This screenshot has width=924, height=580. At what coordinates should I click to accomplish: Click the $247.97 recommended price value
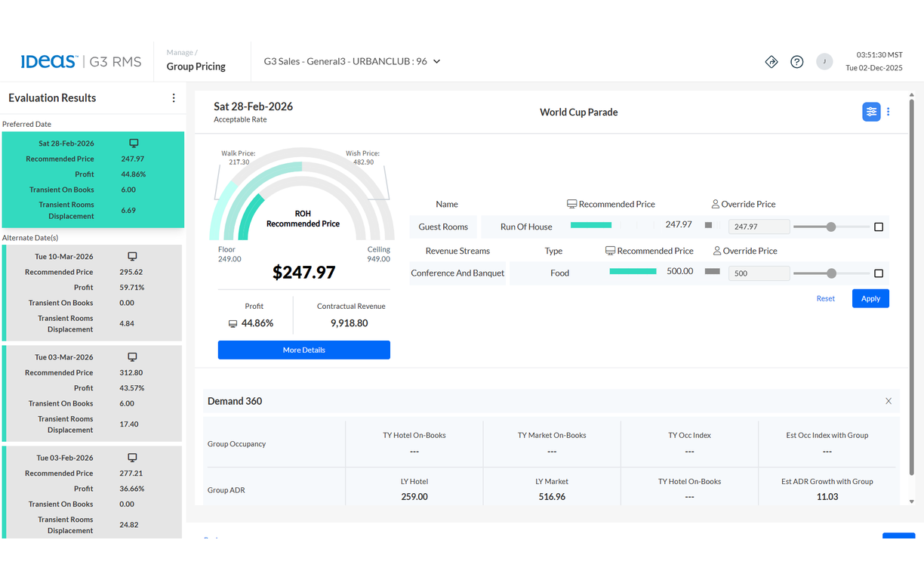coord(304,272)
